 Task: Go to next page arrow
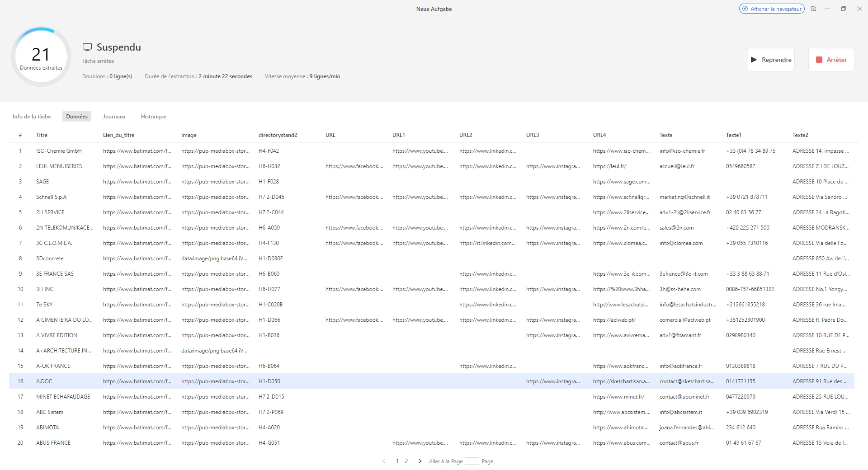pos(420,461)
